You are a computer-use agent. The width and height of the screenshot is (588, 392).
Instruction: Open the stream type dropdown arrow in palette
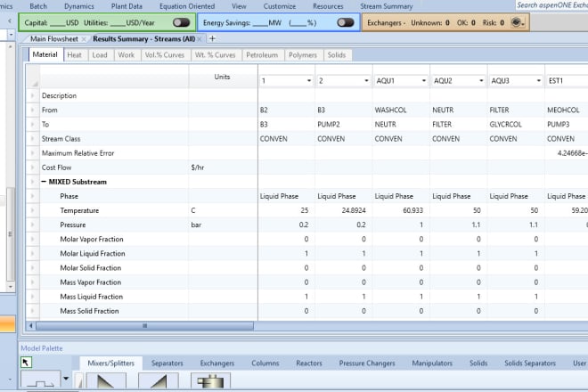click(x=66, y=379)
